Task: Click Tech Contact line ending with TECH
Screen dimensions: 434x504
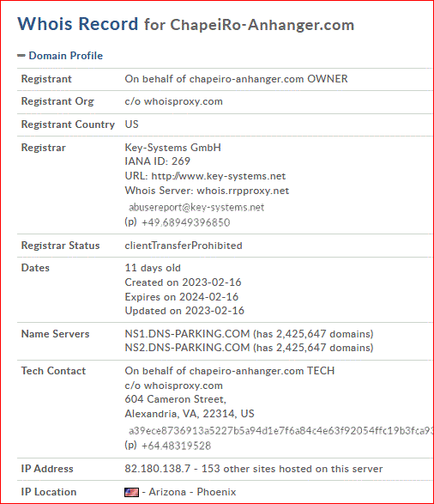Action: click(230, 371)
